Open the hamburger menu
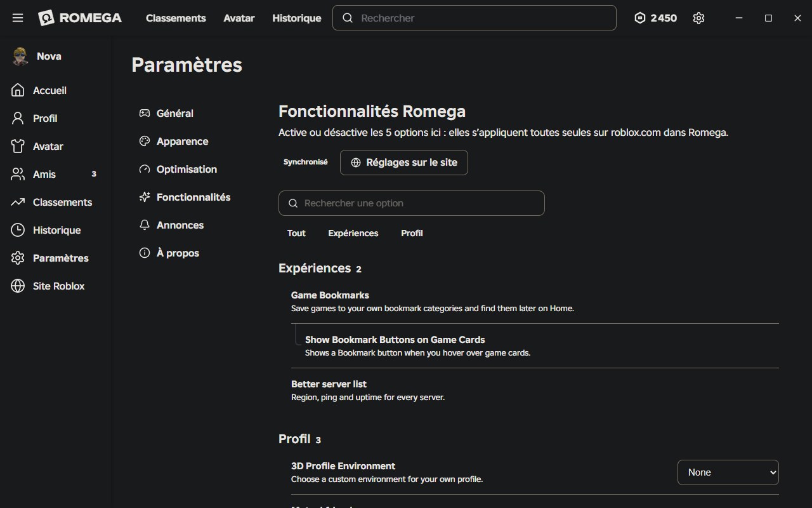Image resolution: width=812 pixels, height=508 pixels. click(18, 18)
